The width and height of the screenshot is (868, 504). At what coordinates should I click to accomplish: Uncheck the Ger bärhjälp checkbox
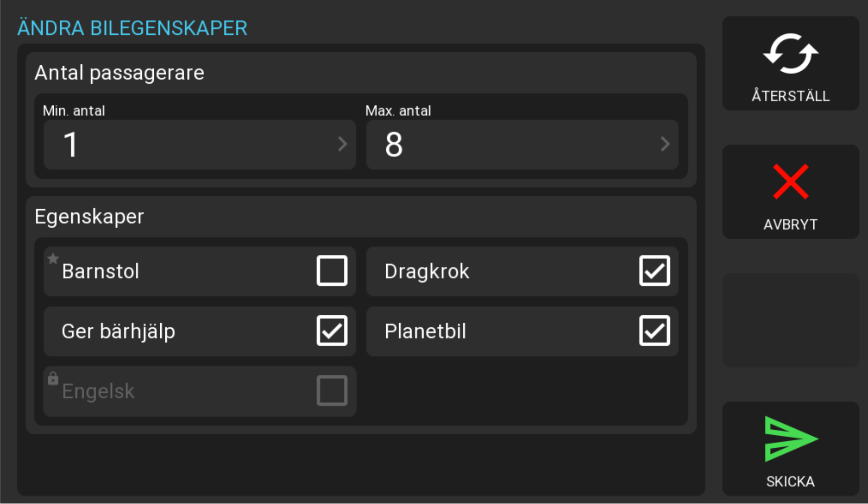tap(332, 331)
